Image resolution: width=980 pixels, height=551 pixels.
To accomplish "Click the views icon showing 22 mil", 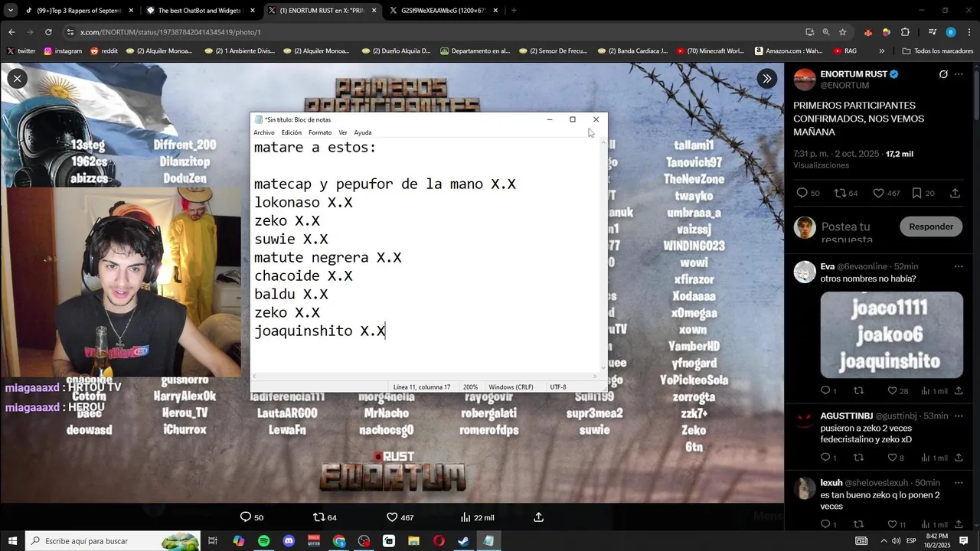I will (465, 517).
